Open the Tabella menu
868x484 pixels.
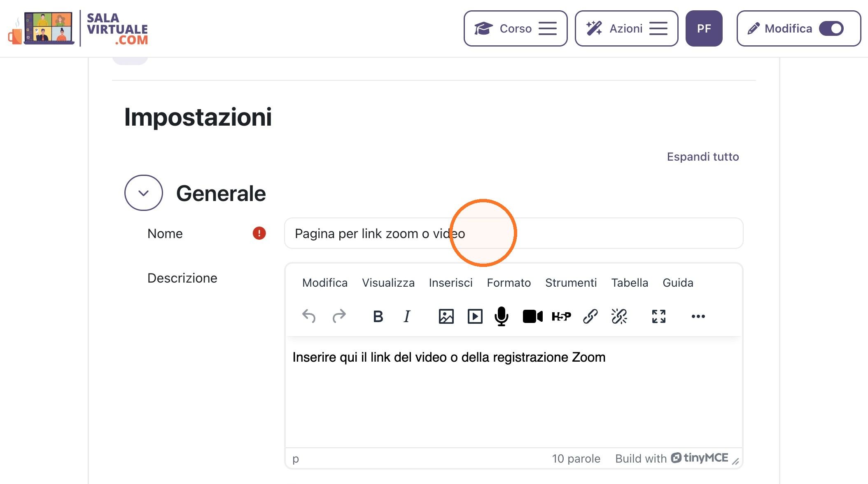(x=630, y=283)
